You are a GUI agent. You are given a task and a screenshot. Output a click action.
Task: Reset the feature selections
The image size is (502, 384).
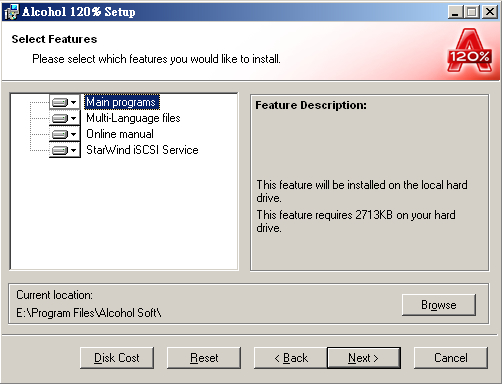point(204,358)
